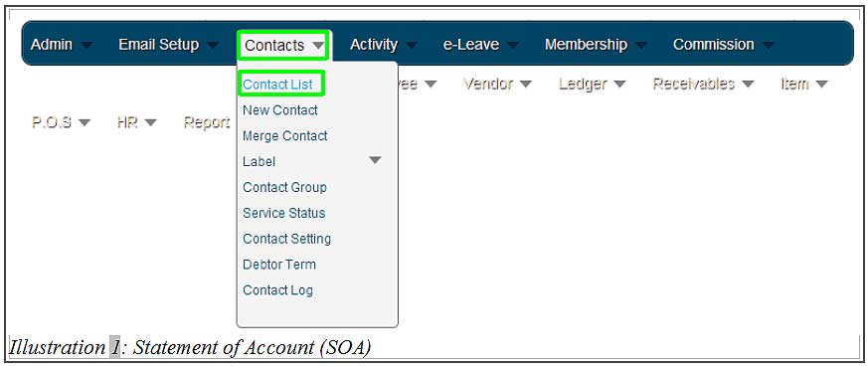The image size is (868, 367).
Task: Expand the Email Setup dropdown arrow
Action: tap(213, 46)
